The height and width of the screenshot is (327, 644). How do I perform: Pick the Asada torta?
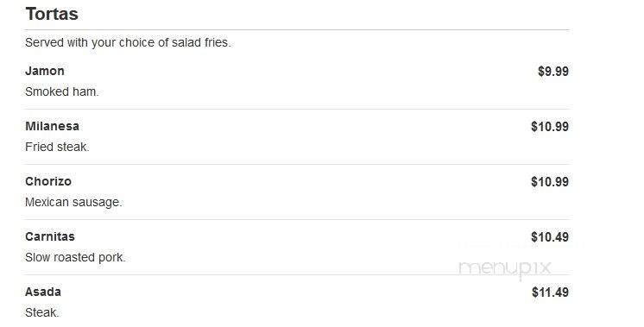[43, 292]
